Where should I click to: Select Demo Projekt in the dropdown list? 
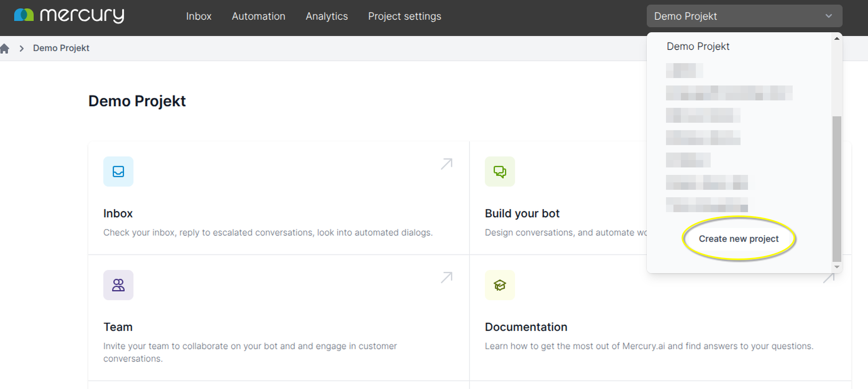coord(698,46)
